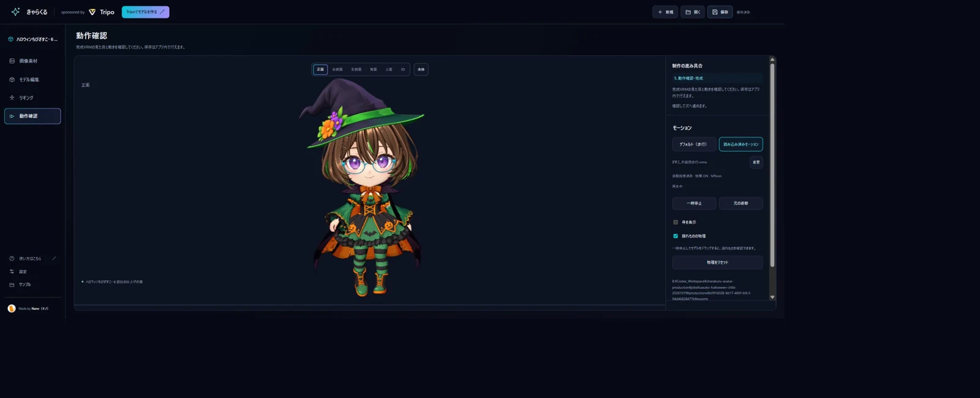The image size is (980, 398).
Task: Click the 物理をリセット button
Action: coord(717,262)
